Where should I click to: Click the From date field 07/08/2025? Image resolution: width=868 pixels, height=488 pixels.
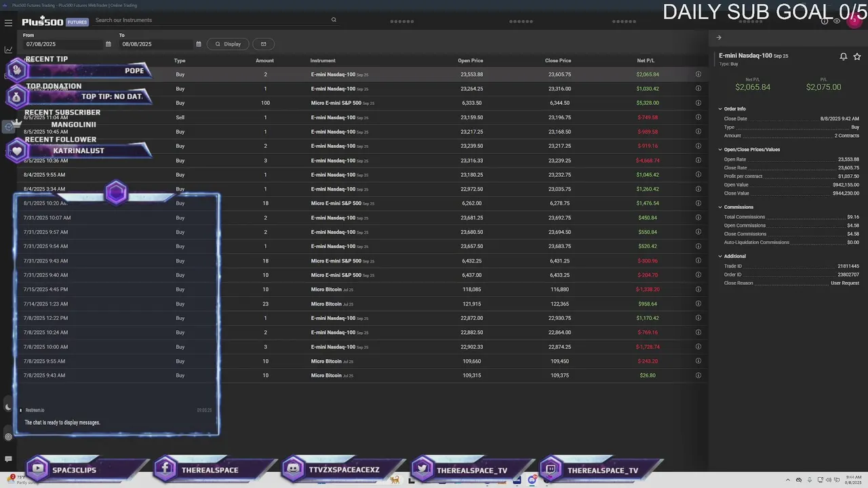tap(62, 44)
